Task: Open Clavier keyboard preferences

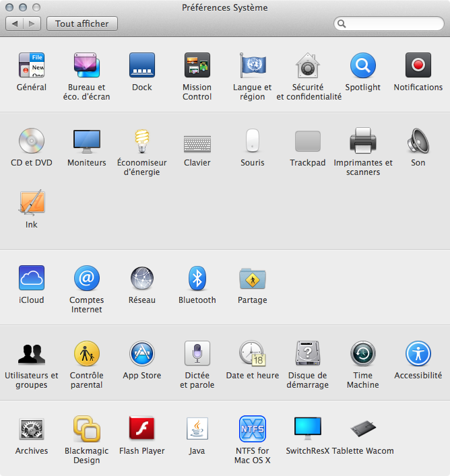Action: (197, 141)
